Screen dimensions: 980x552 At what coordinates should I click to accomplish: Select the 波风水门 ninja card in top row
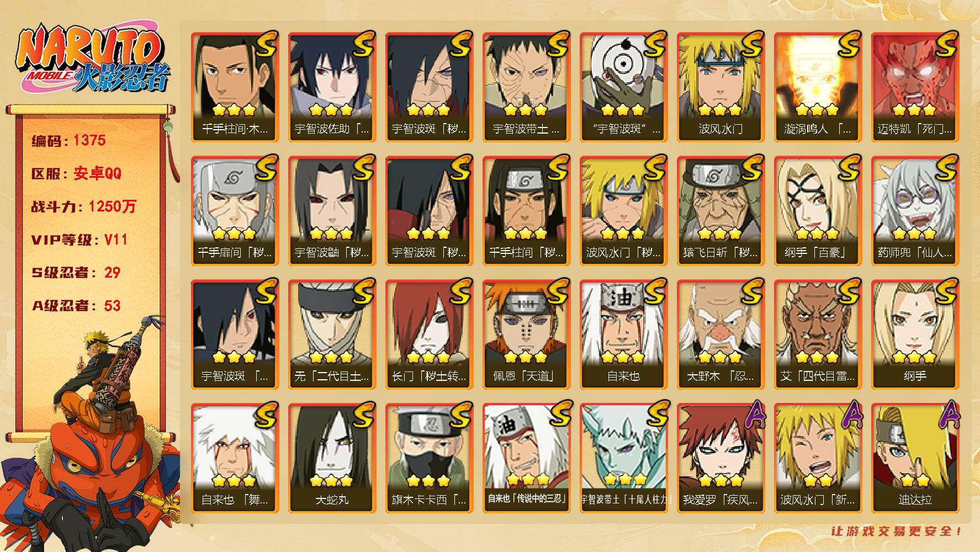(721, 87)
